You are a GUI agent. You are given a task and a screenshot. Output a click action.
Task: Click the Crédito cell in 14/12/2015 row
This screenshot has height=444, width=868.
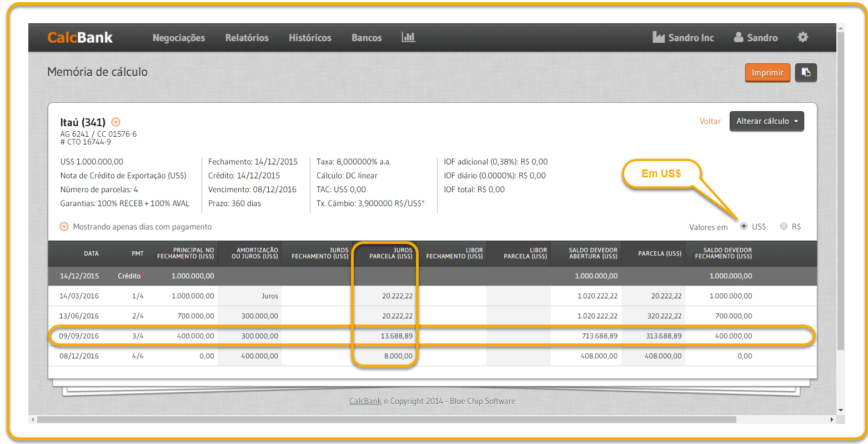(131, 276)
